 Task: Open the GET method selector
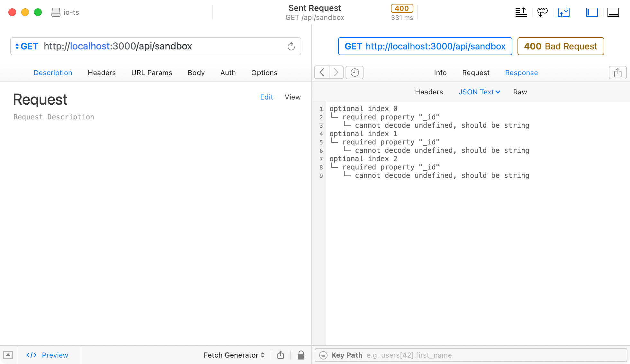coord(27,46)
